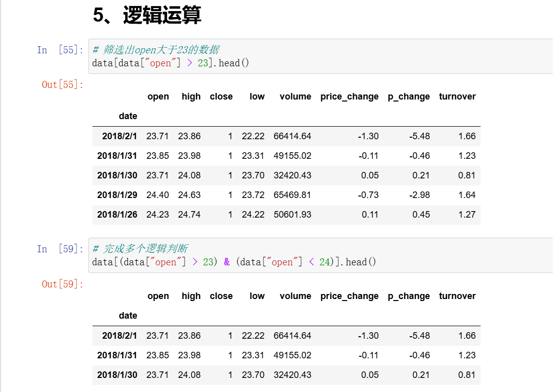Click volume 49155.02 in Out[55] table
553x392 pixels.
(x=293, y=156)
